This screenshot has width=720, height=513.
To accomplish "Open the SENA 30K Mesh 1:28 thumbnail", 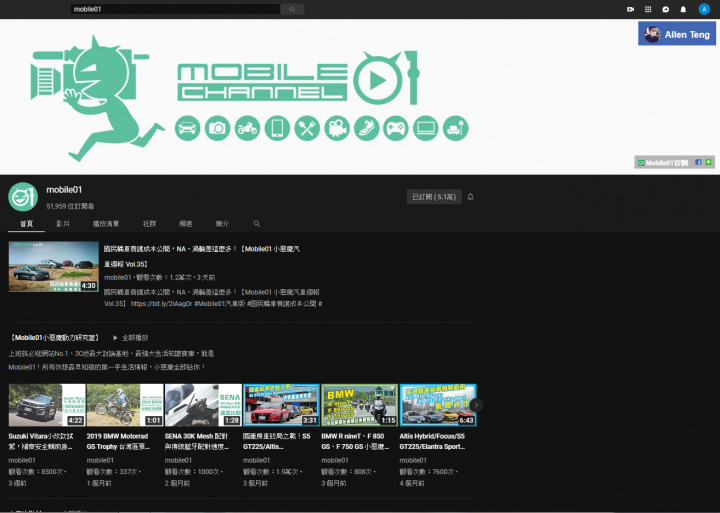I will 203,405.
